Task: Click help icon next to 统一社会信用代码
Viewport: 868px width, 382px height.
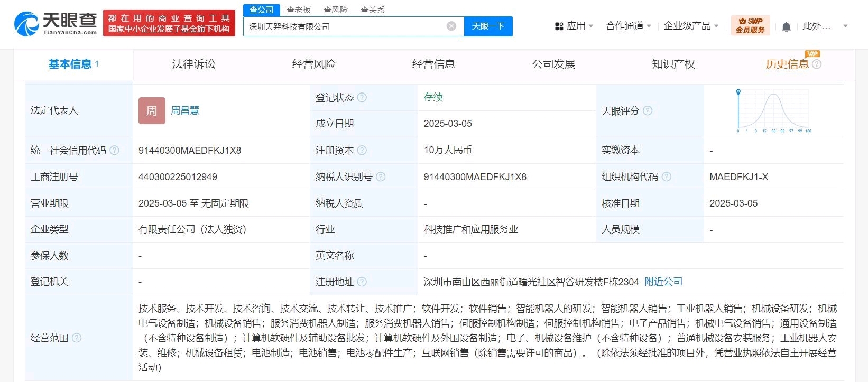Action: coord(114,151)
